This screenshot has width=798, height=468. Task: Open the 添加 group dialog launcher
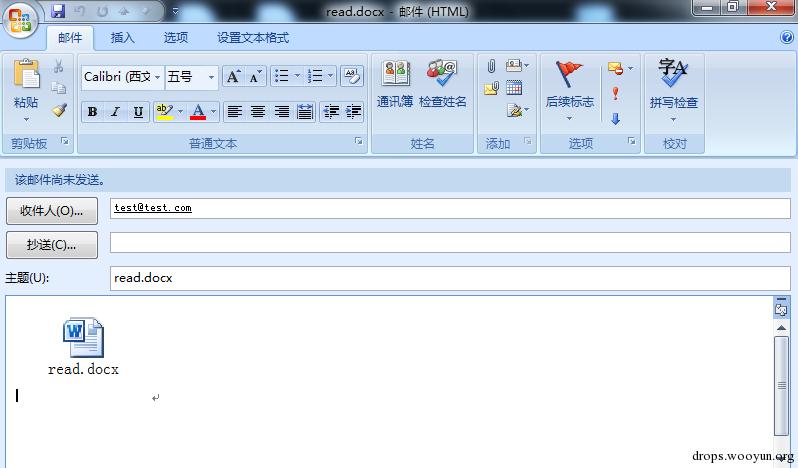pos(528,141)
